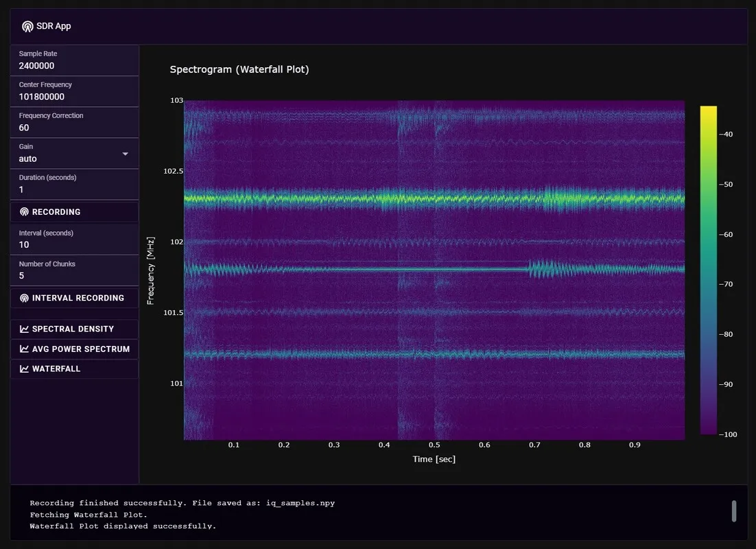Viewport: 756px width, 549px height.
Task: Display the WATERFALL plot
Action: pyautogui.click(x=74, y=369)
